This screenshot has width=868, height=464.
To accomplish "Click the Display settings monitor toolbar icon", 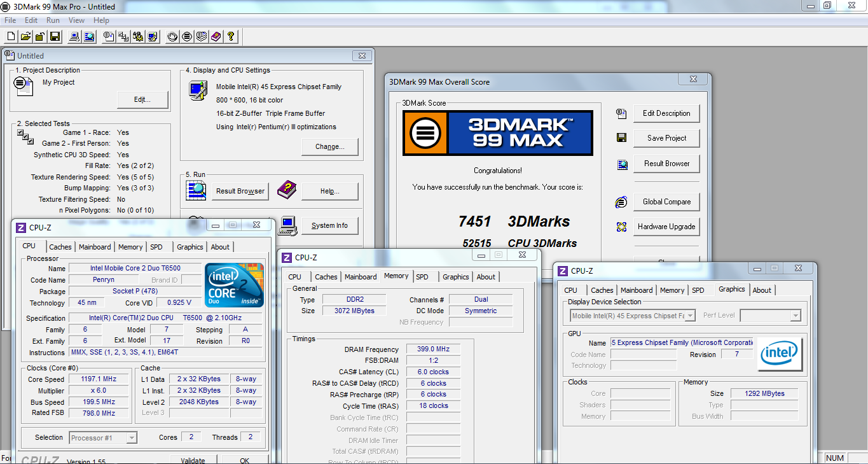I will click(x=153, y=37).
